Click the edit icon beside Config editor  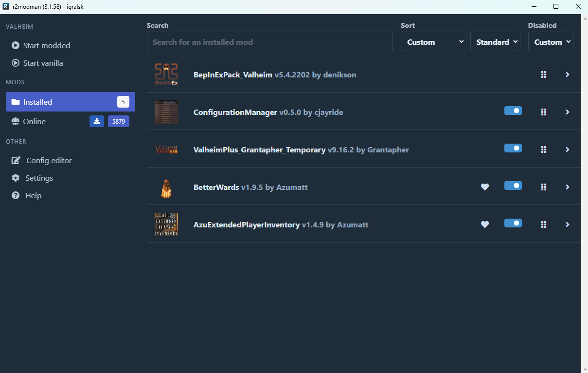[16, 160]
